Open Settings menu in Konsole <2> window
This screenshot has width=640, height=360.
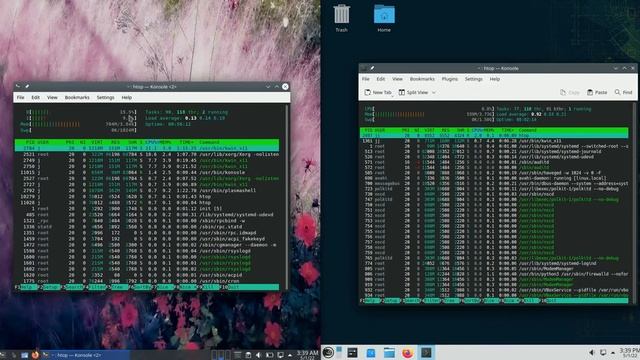pyautogui.click(x=105, y=98)
